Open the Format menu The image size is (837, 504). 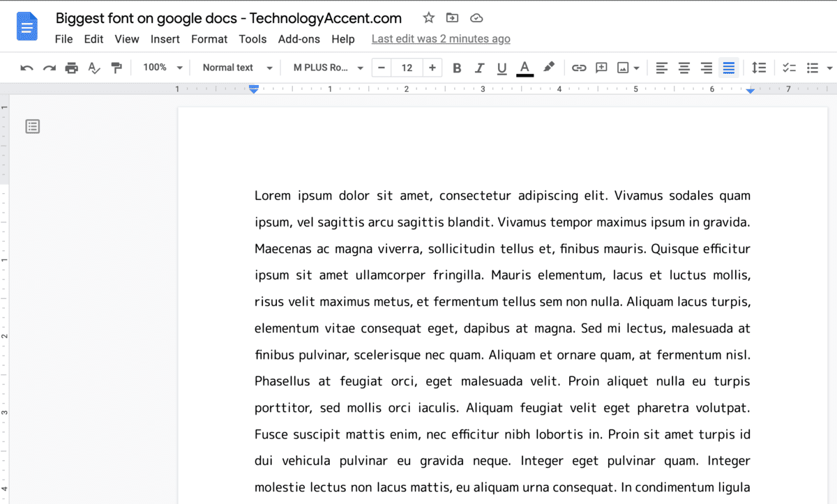coord(209,39)
